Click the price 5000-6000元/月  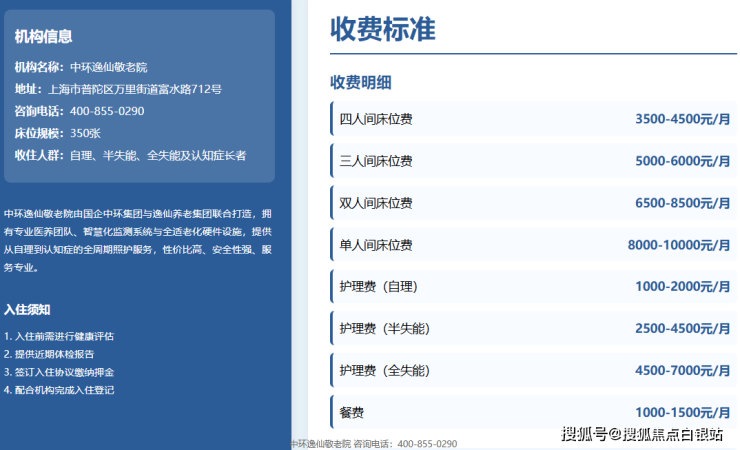pos(682,161)
